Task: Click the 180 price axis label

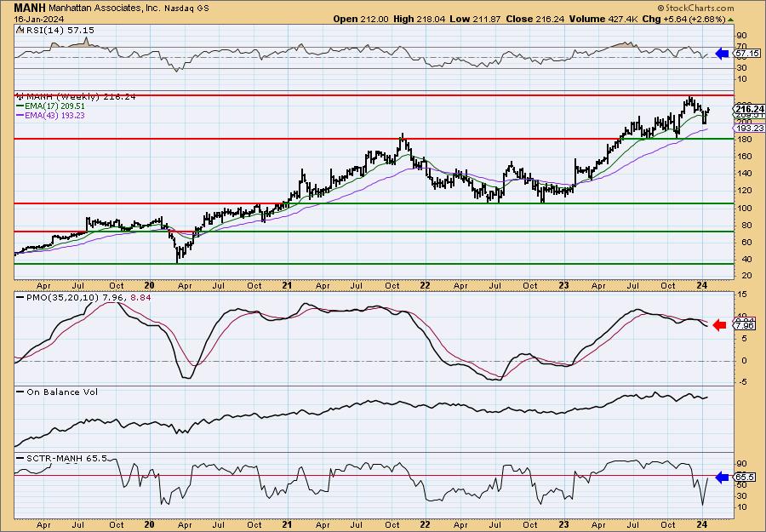Action: 745,140
